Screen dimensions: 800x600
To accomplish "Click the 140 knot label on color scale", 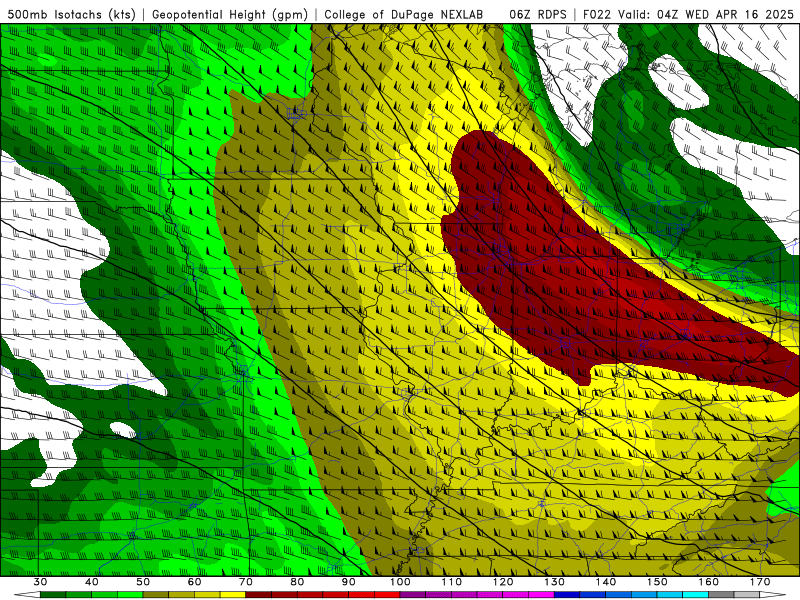I will pyautogui.click(x=606, y=582).
